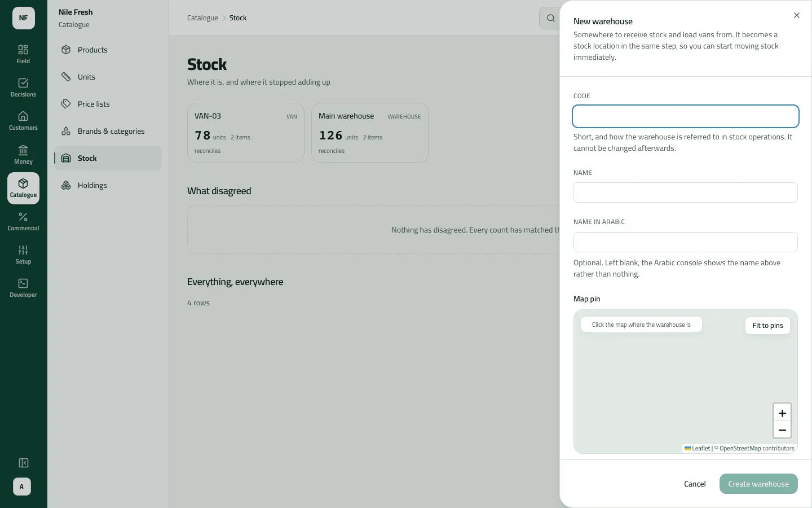Click the NF organization logo
The image size is (812, 508).
pos(24,18)
